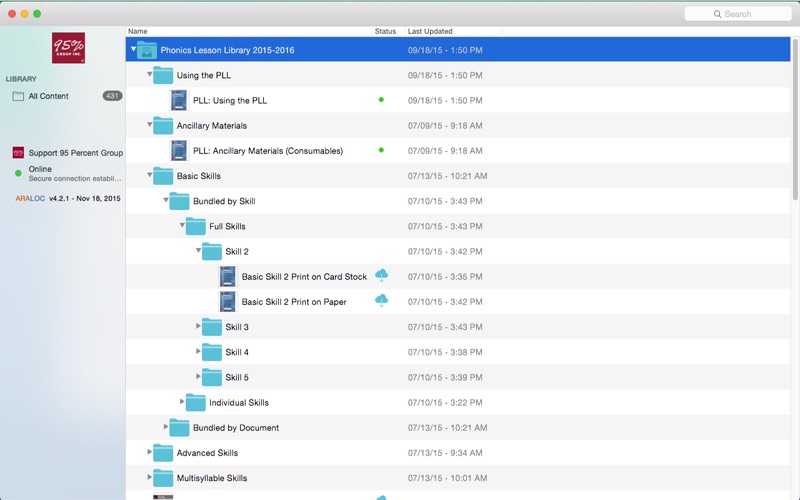Click the All Content folder icon

18,96
